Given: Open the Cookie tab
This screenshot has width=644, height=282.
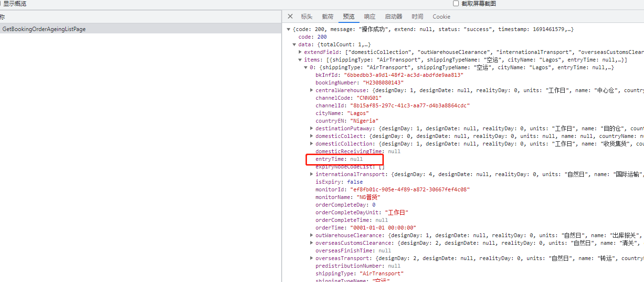Looking at the screenshot, I should tap(441, 17).
